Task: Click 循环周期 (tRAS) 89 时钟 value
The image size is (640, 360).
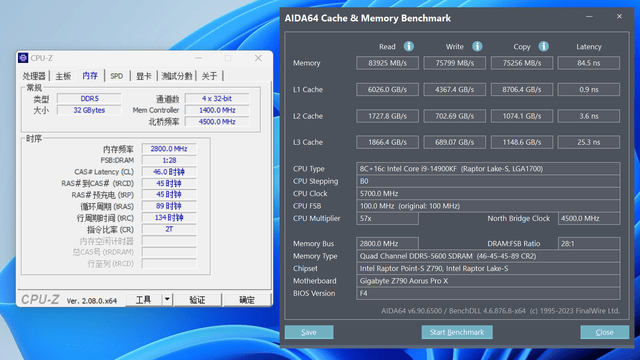Action: click(x=169, y=206)
